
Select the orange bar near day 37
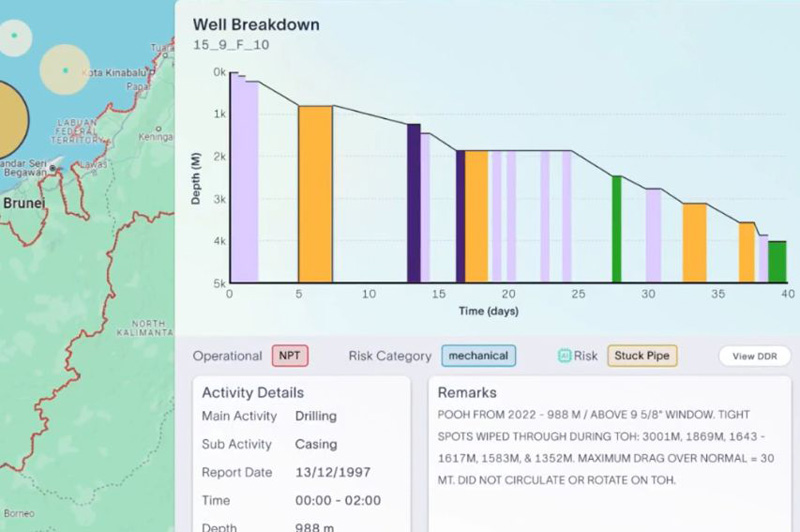[x=746, y=252]
